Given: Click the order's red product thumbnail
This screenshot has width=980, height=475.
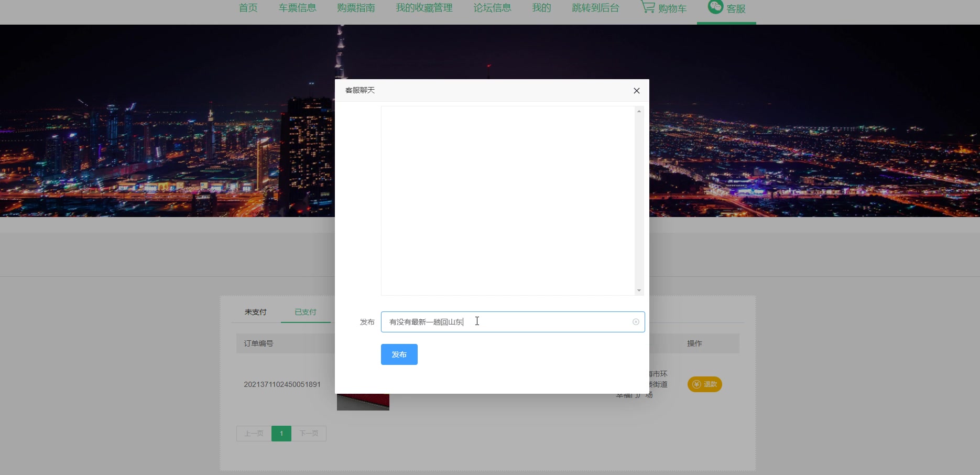Looking at the screenshot, I should [x=363, y=402].
